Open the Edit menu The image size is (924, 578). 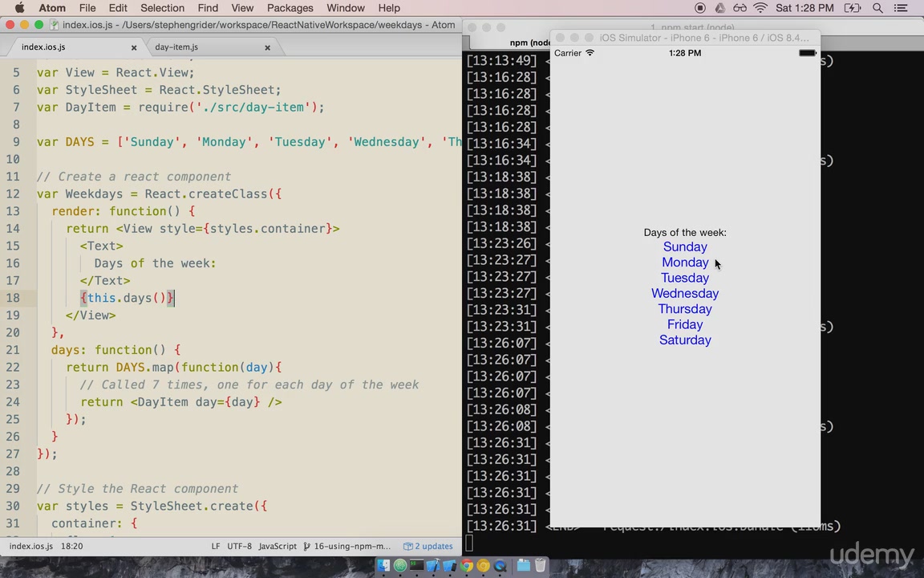click(x=118, y=8)
